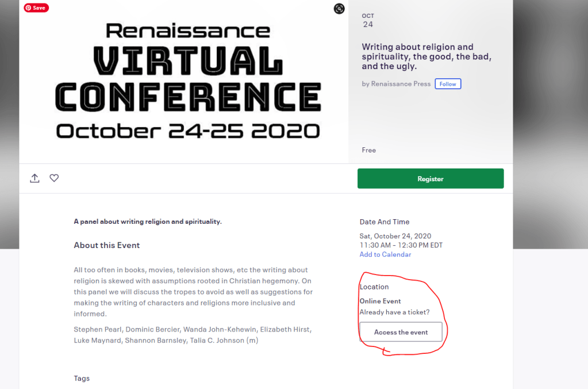
Task: Click the red Pinterest badge on the banner
Action: pos(36,7)
